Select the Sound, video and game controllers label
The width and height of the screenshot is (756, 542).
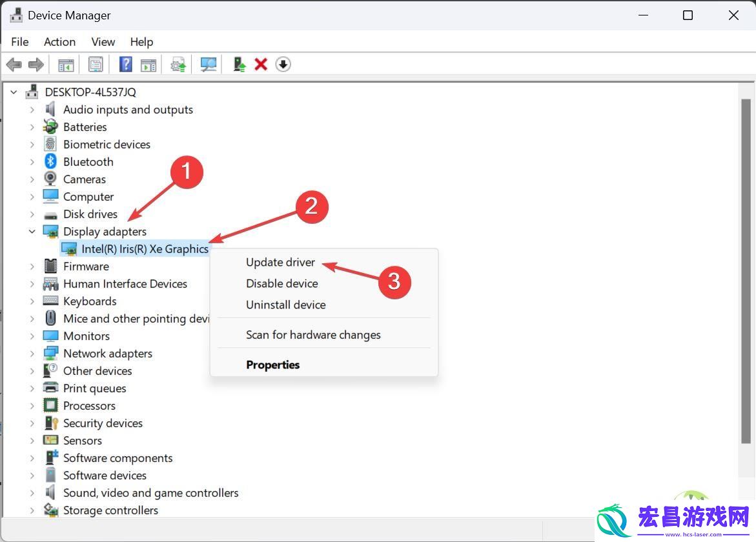151,492
